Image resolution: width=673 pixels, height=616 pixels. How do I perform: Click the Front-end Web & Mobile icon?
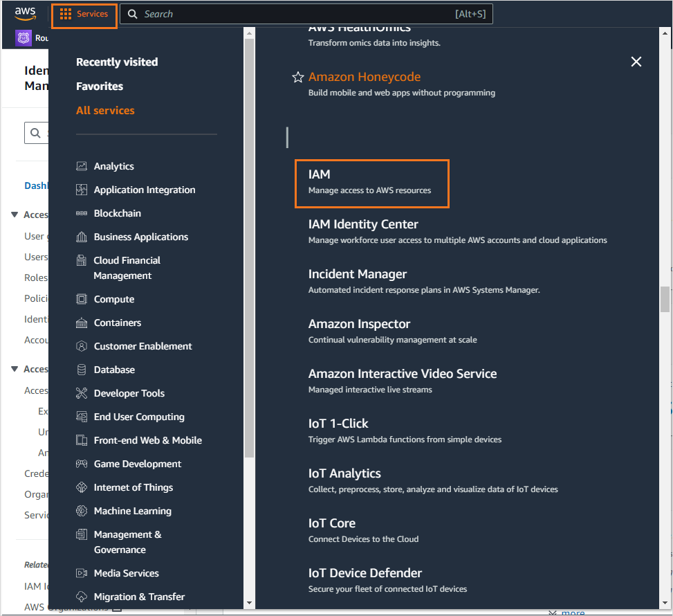coord(82,440)
